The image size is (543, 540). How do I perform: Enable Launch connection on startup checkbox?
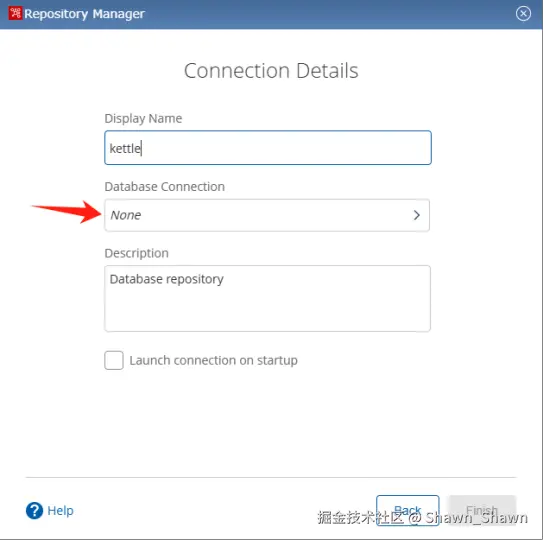(114, 360)
